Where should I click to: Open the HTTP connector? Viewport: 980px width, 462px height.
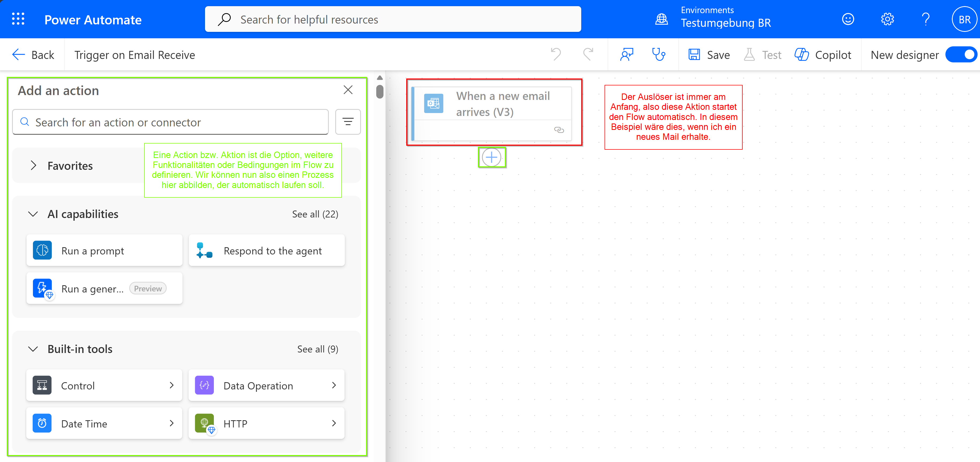click(267, 423)
